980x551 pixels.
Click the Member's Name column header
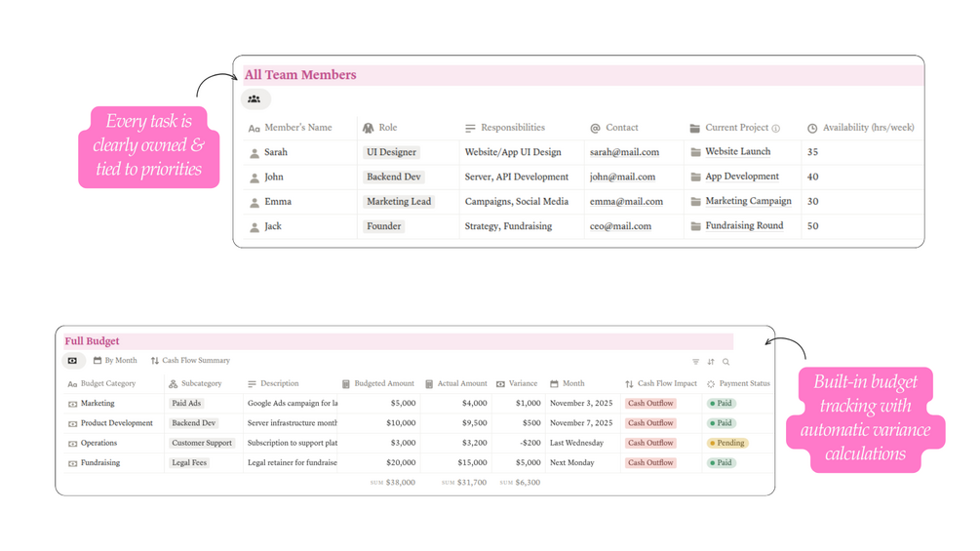point(290,128)
